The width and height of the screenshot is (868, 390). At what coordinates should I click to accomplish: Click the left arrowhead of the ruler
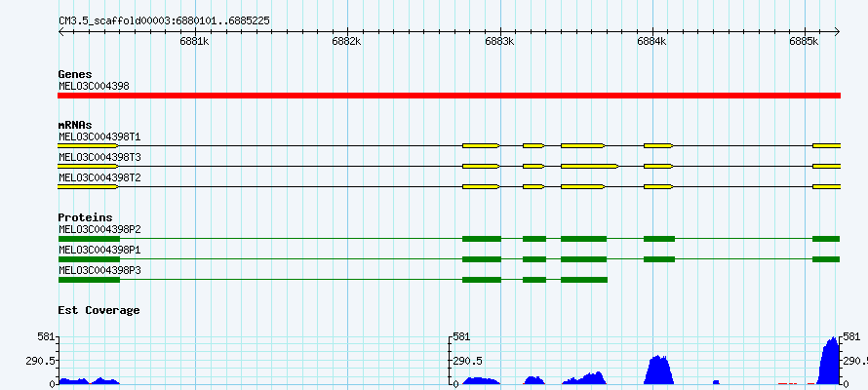coord(61,32)
